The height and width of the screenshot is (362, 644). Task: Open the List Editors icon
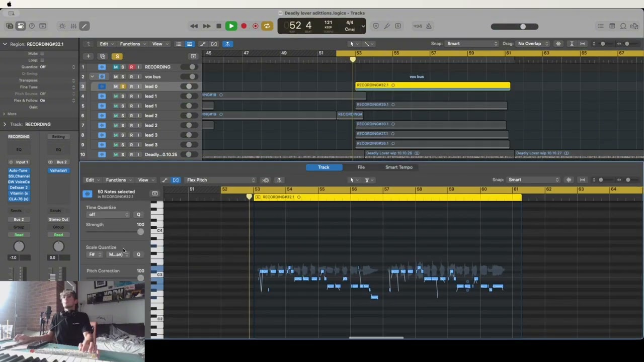coord(601,26)
